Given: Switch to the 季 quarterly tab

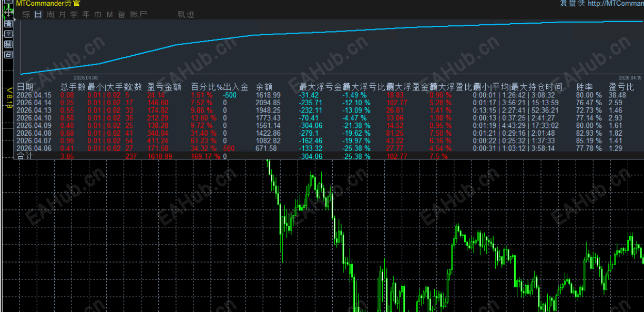Looking at the screenshot, I should 74,15.
